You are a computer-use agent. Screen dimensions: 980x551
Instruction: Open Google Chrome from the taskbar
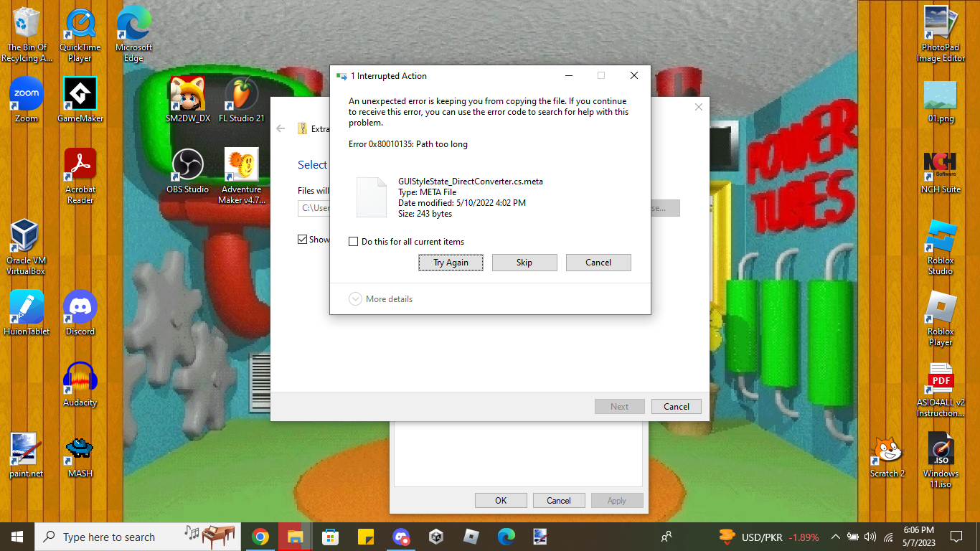(x=260, y=537)
